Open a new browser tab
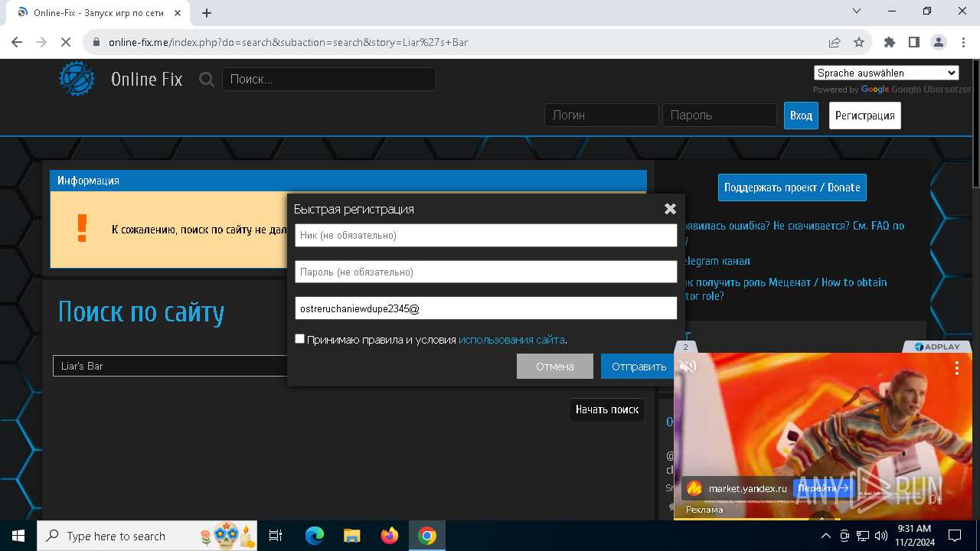Viewport: 980px width, 551px height. click(207, 12)
